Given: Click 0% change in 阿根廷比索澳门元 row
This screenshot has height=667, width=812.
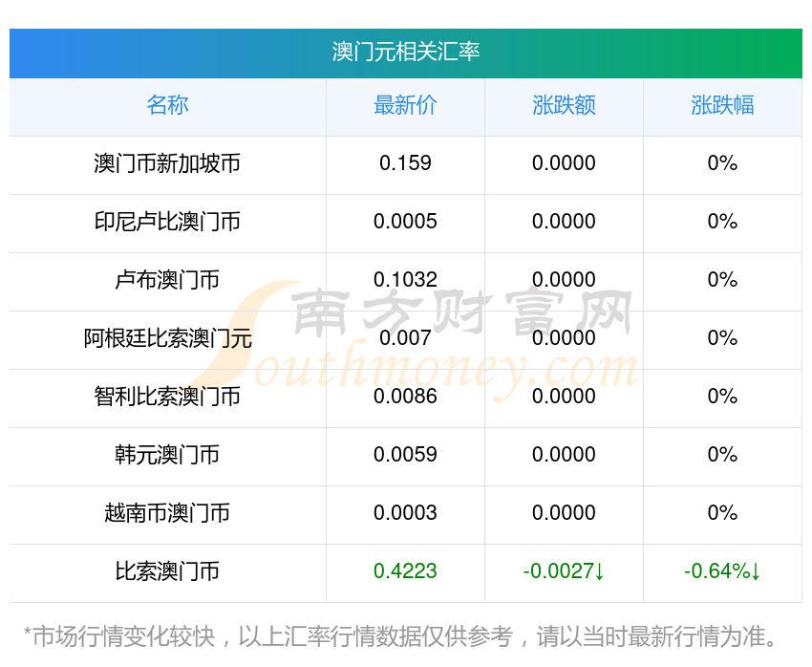Looking at the screenshot, I should (722, 338).
